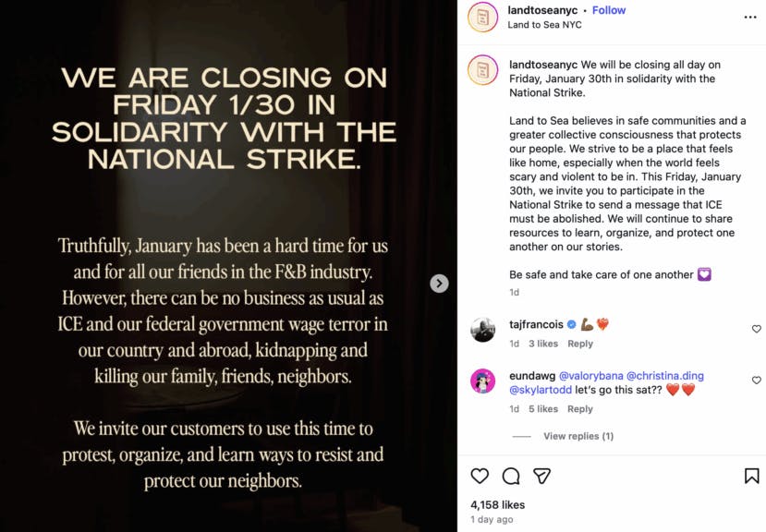Save the post with the bookmark icon
This screenshot has width=766, height=532.
tap(751, 476)
